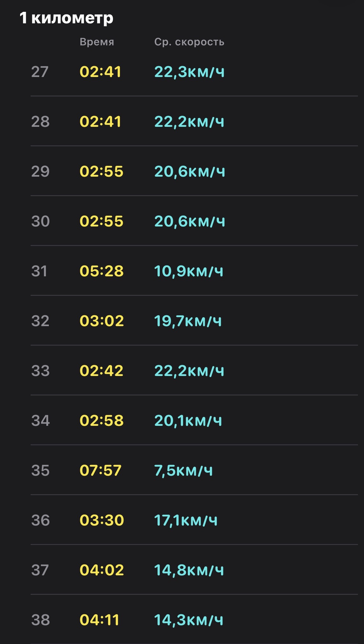Image resolution: width=364 pixels, height=644 pixels.
Task: Open the kilometer 30 split entry
Action: pyautogui.click(x=194, y=221)
